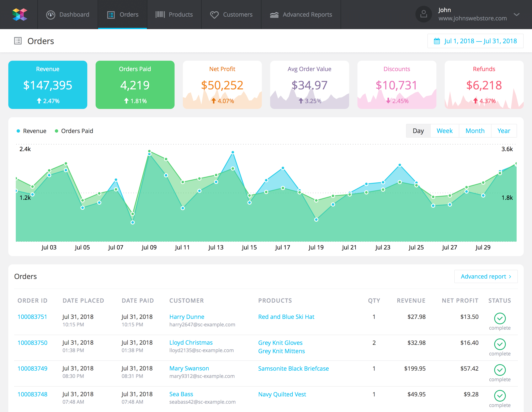
Task: Open the Dashboard tab
Action: click(x=68, y=15)
